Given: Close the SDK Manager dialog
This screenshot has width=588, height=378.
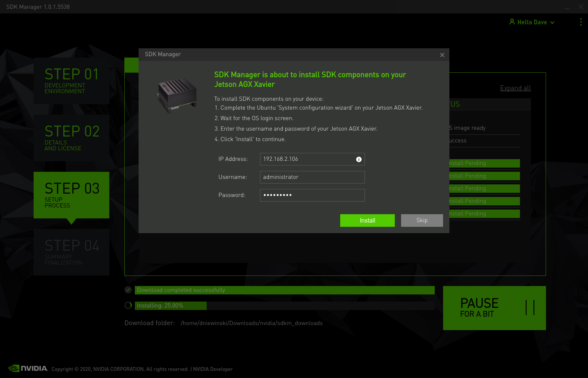Looking at the screenshot, I should pyautogui.click(x=442, y=55).
